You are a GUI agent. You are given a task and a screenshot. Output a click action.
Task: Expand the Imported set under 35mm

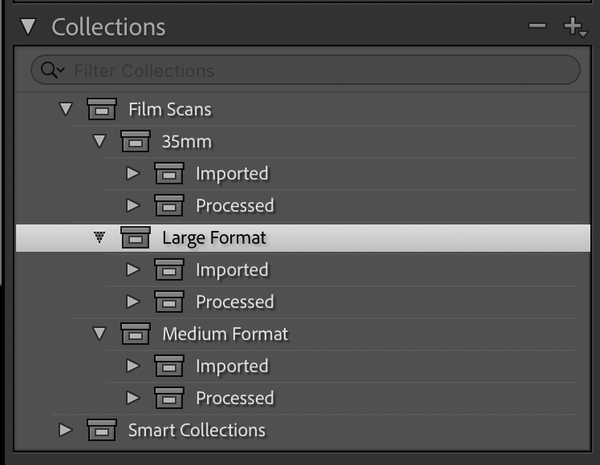click(132, 173)
